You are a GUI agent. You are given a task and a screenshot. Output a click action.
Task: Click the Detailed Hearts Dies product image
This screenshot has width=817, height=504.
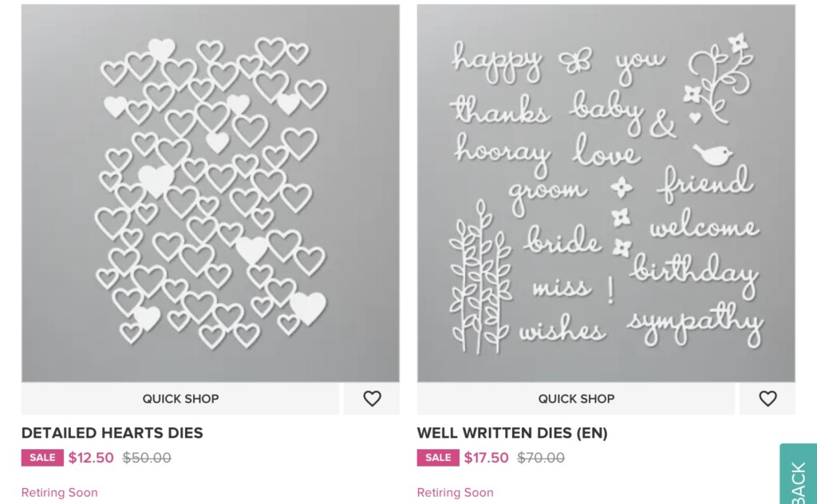211,193
